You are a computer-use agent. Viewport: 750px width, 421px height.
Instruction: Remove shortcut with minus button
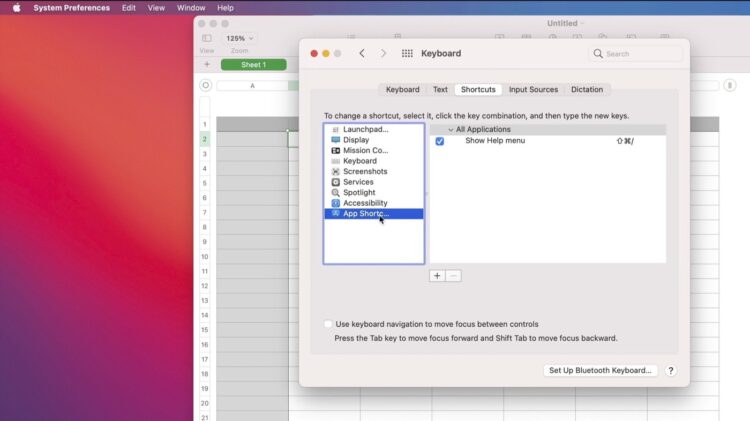[453, 276]
